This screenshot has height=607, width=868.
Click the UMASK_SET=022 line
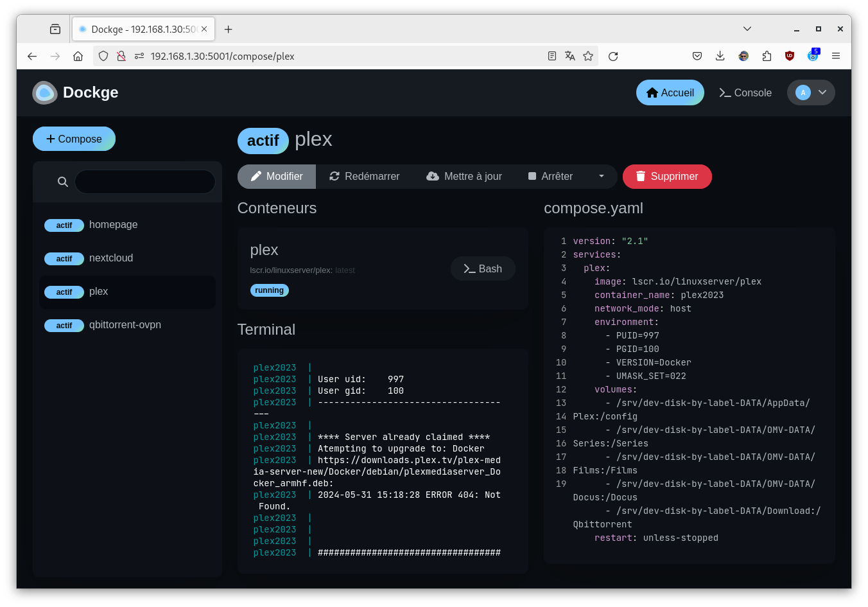point(646,376)
